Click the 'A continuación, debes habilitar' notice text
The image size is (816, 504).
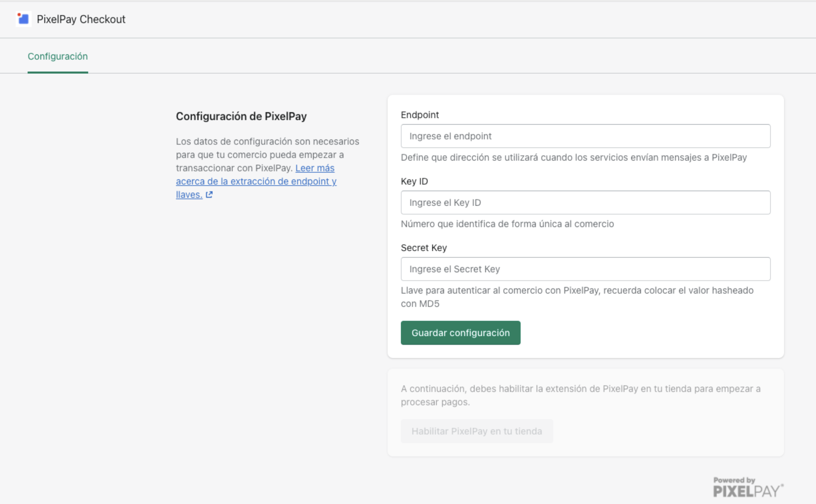pos(581,395)
